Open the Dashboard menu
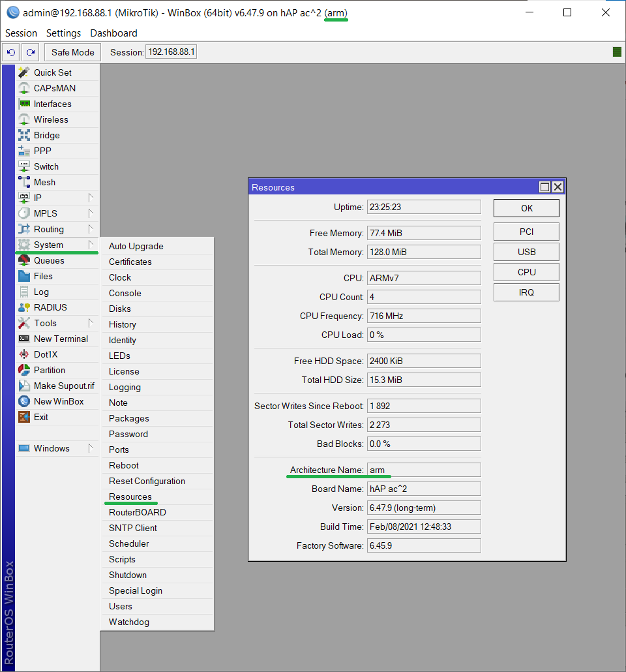Image resolution: width=626 pixels, height=672 pixels. point(113,33)
